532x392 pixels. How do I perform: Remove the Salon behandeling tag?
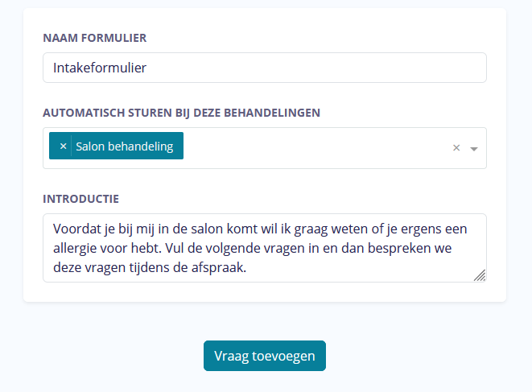pos(63,146)
